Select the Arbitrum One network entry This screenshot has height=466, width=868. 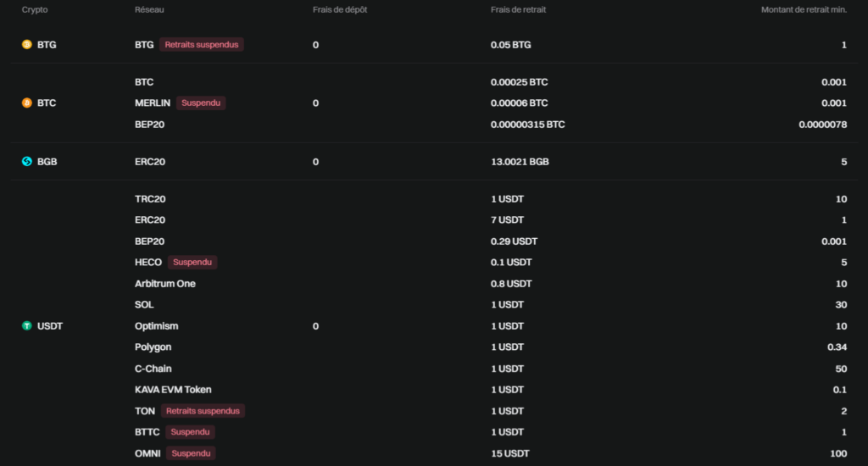coord(165,284)
